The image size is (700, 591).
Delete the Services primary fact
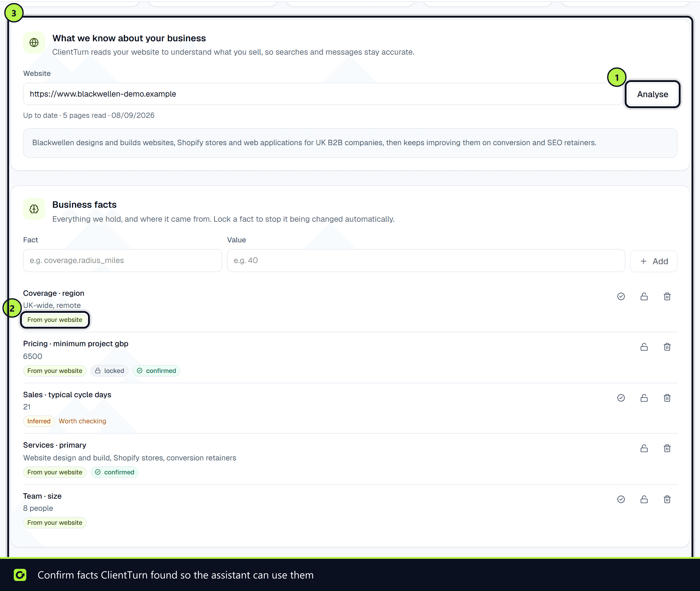pos(667,448)
